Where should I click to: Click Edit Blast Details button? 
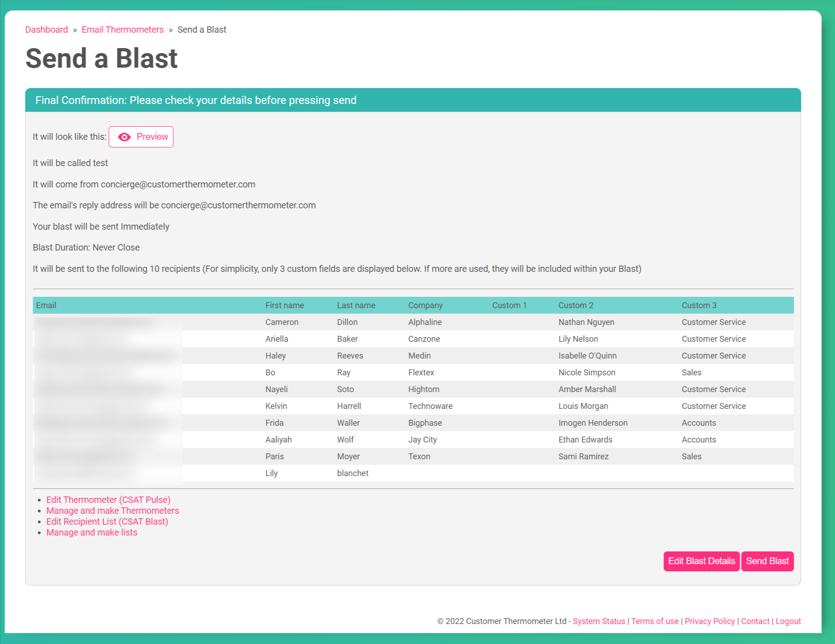point(702,561)
